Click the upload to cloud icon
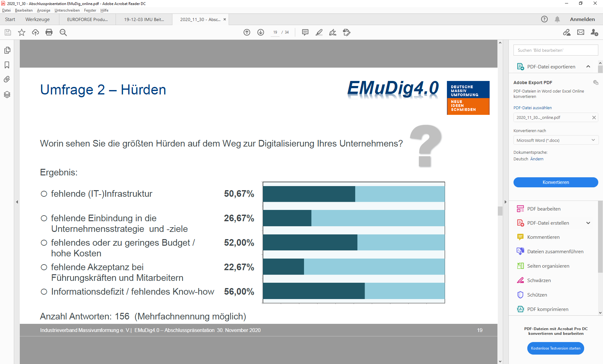Viewport: 603px width, 364px height. [35, 32]
